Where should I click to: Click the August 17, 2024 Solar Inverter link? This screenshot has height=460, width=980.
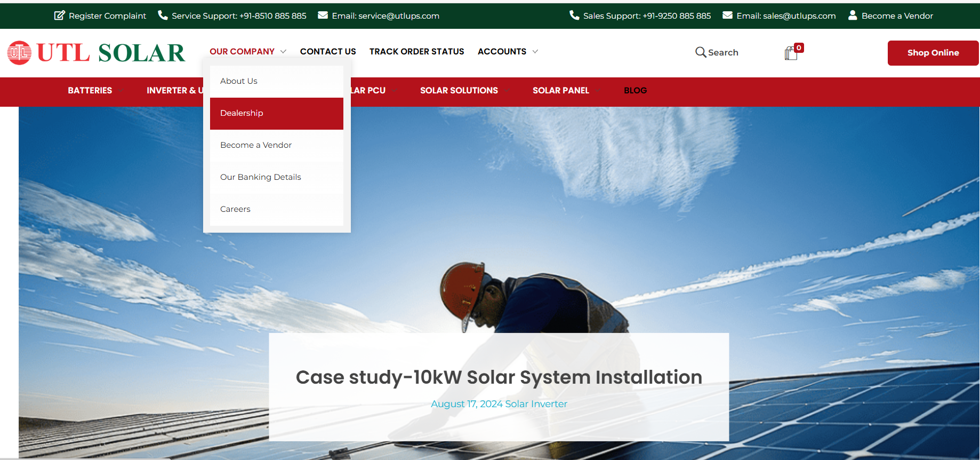[499, 404]
